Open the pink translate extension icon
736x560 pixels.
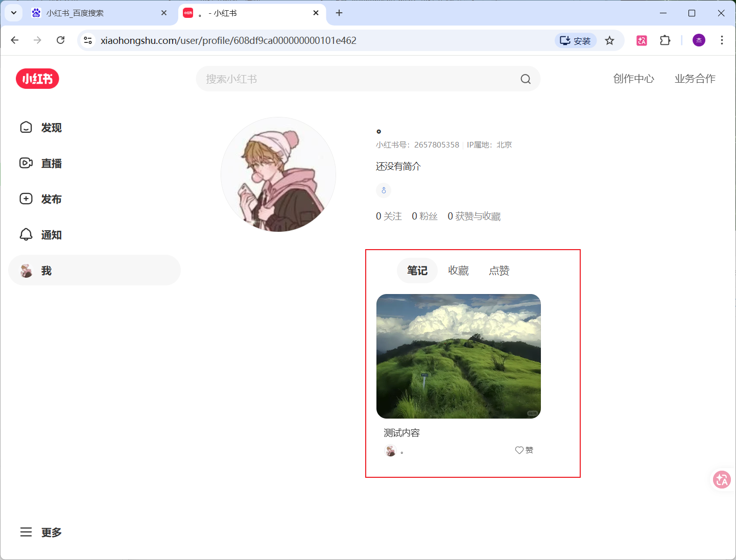click(642, 40)
